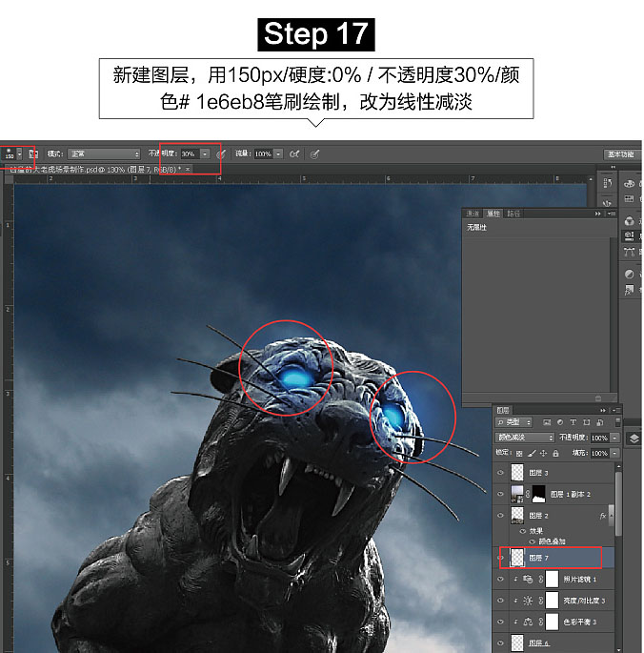Viewport: 644px width, 653px height.
Task: Open the 颜色减淡 blend mode dropdown
Action: [525, 438]
